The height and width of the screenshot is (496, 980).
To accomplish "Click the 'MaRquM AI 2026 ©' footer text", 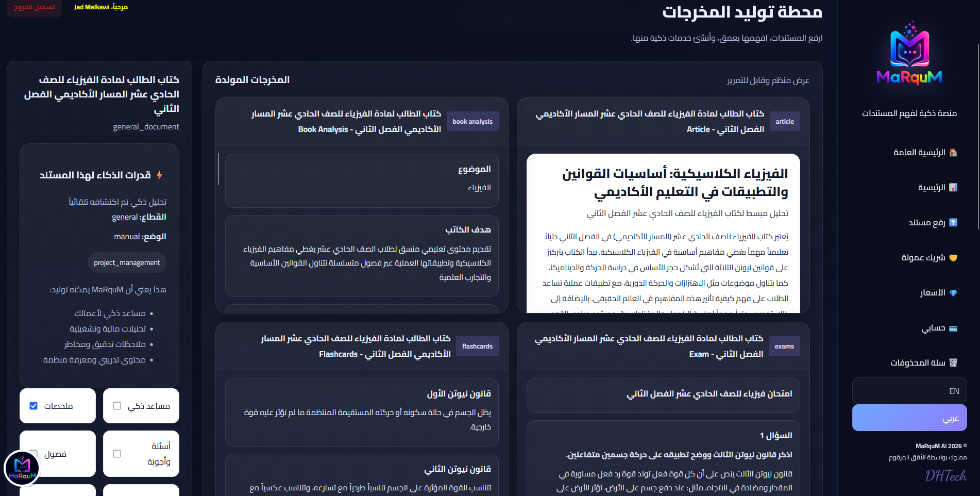I will click(941, 446).
